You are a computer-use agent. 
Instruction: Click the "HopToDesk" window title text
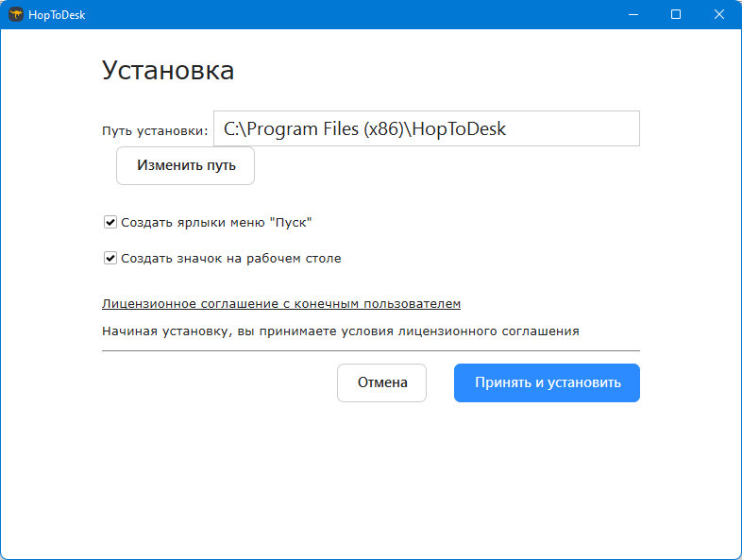click(57, 14)
